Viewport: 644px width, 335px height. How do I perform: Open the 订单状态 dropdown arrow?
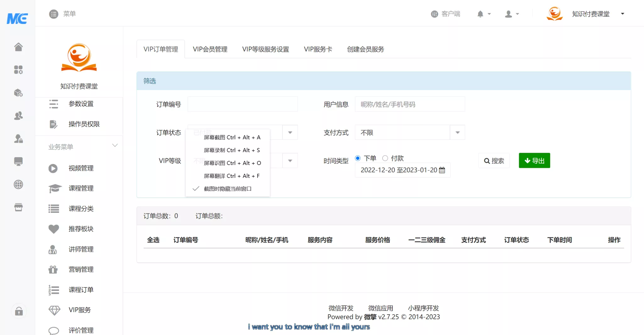[x=290, y=133]
